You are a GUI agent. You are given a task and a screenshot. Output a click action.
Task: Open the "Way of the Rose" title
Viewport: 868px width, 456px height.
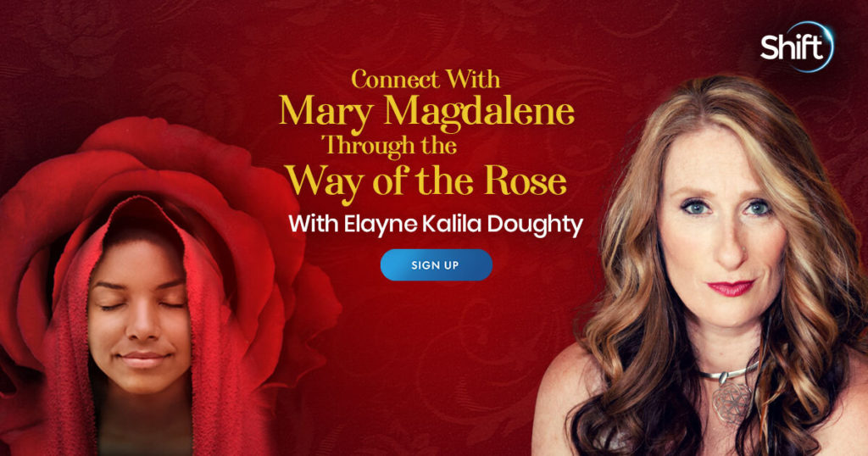tap(426, 182)
